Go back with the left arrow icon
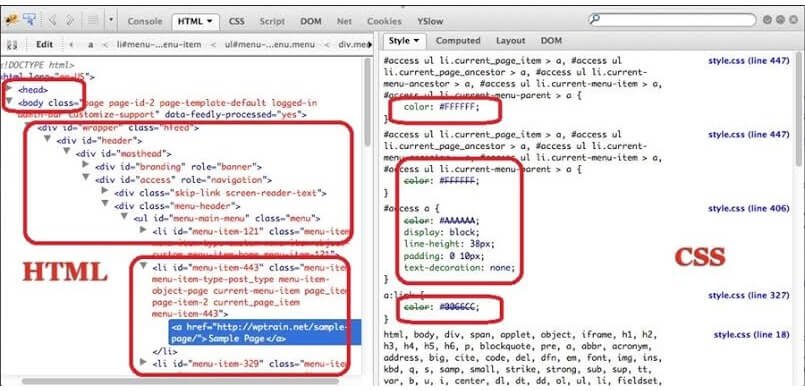The width and height of the screenshot is (805, 391). pos(52,21)
